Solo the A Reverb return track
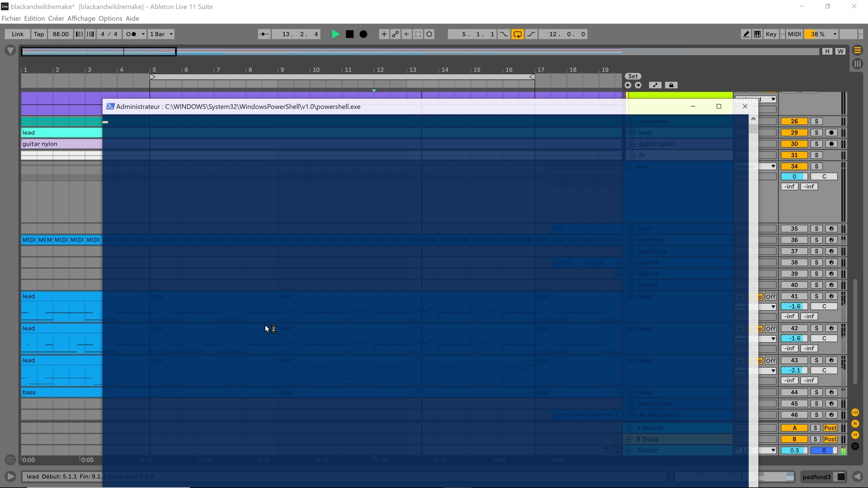The width and height of the screenshot is (868, 488). click(815, 428)
